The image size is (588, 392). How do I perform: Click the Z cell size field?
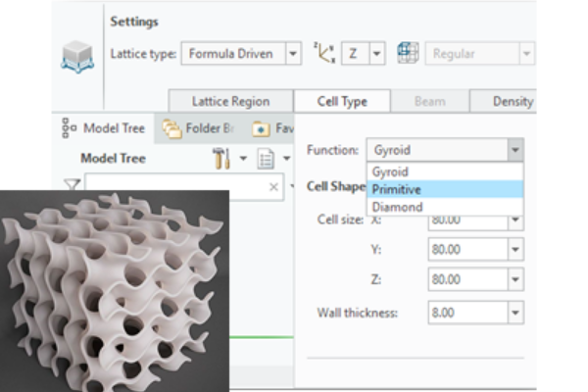(466, 281)
